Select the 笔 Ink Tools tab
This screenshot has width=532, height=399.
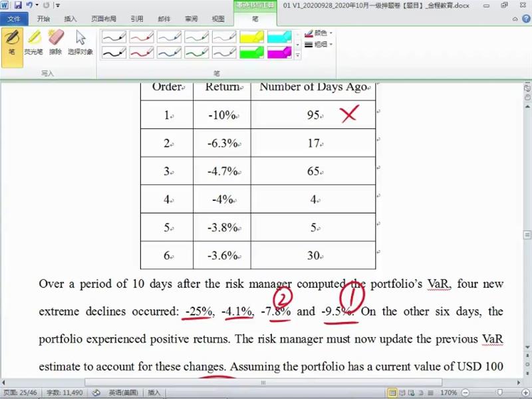click(255, 19)
